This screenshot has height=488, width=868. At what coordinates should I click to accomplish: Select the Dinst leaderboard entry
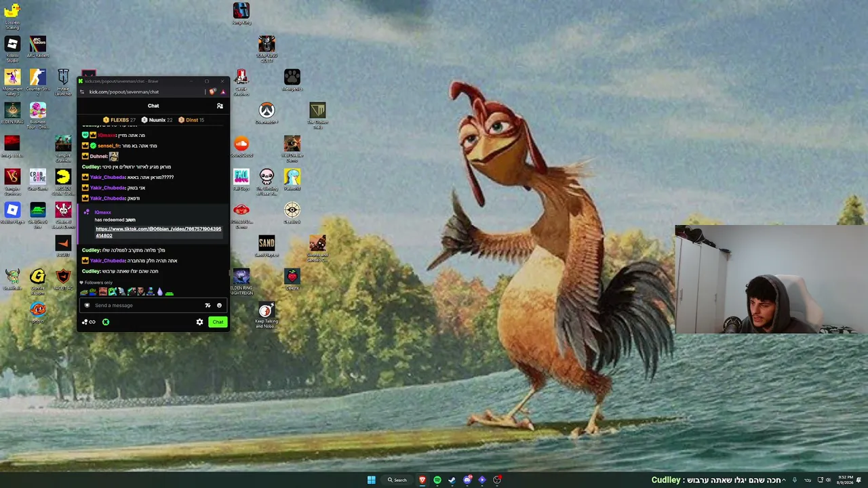tap(191, 120)
